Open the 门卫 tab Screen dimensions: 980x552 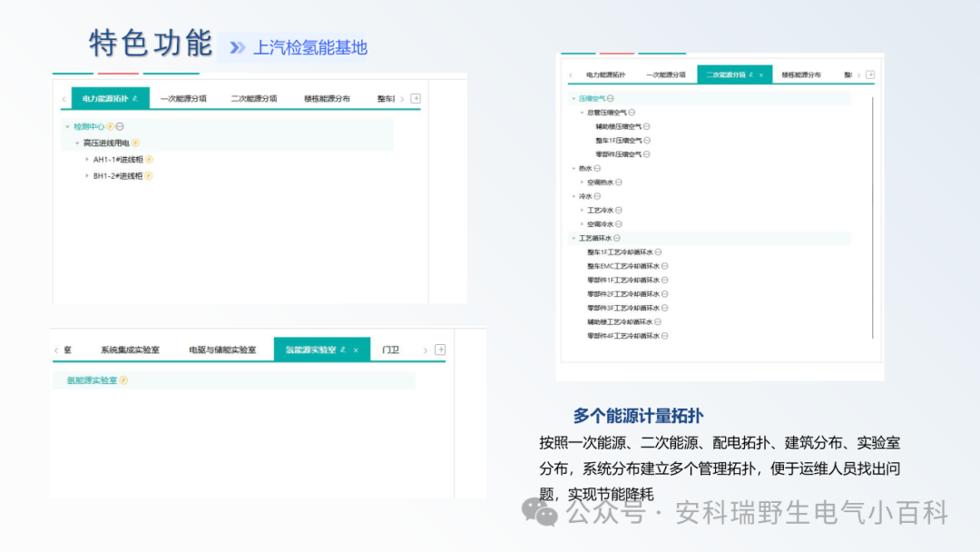coord(390,350)
